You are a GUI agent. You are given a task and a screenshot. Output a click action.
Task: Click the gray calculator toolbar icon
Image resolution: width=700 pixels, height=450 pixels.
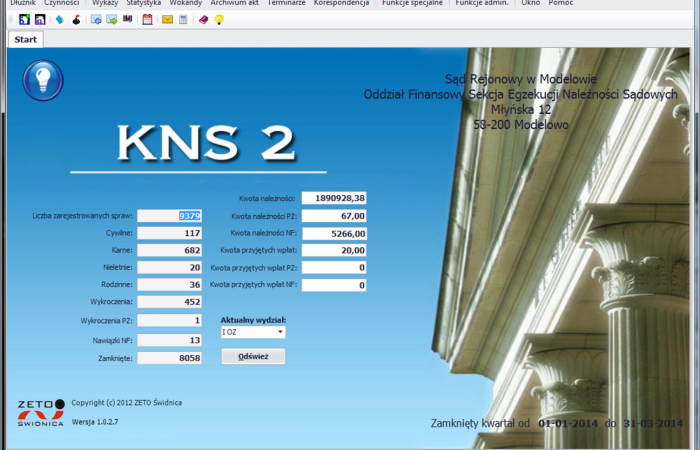click(183, 20)
